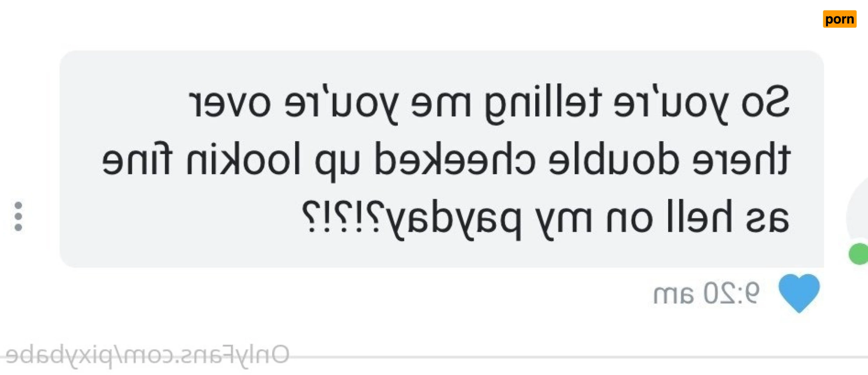The width and height of the screenshot is (868, 375).
Task: Select the gray chat message bubble
Action: pyautogui.click(x=442, y=159)
